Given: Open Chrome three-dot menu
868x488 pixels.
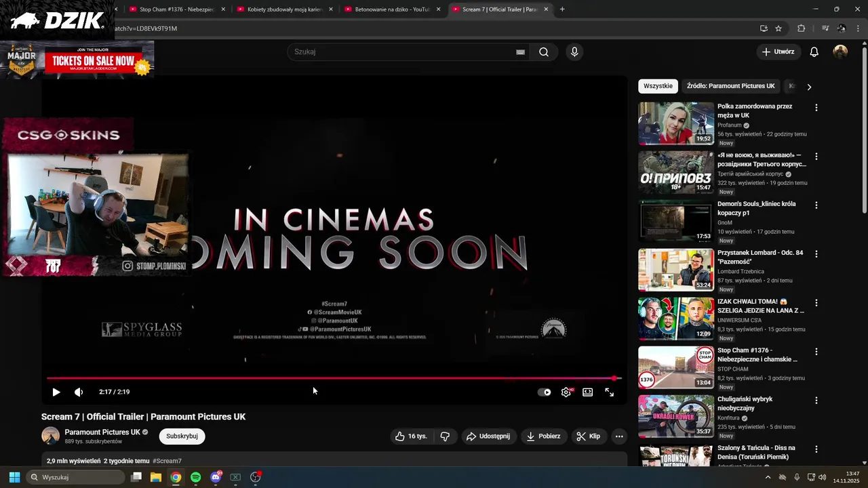Looking at the screenshot, I should pyautogui.click(x=859, y=28).
